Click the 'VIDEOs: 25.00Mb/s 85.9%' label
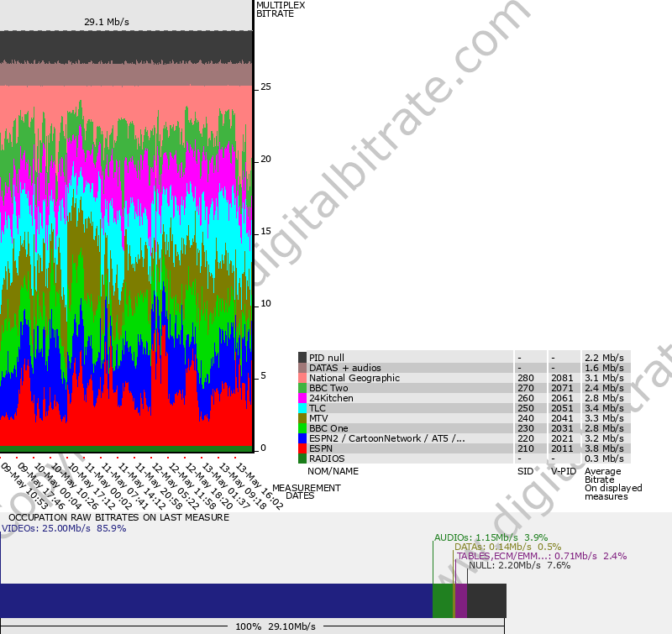This screenshot has height=634, width=672. tap(64, 528)
